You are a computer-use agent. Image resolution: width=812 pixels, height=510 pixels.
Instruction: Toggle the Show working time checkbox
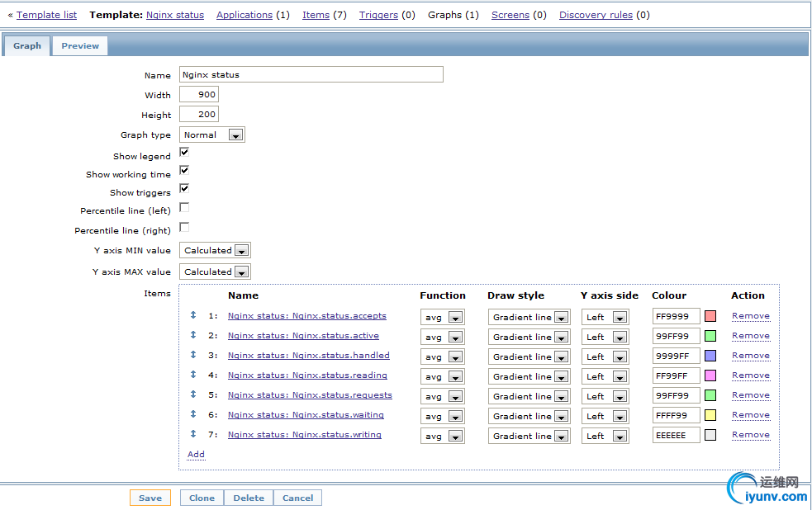(x=184, y=170)
